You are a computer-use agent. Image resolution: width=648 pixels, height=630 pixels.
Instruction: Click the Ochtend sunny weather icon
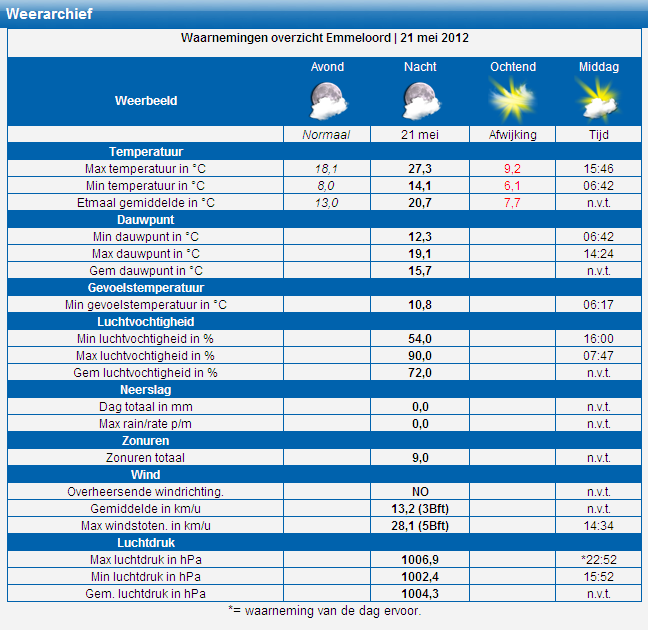click(512, 100)
